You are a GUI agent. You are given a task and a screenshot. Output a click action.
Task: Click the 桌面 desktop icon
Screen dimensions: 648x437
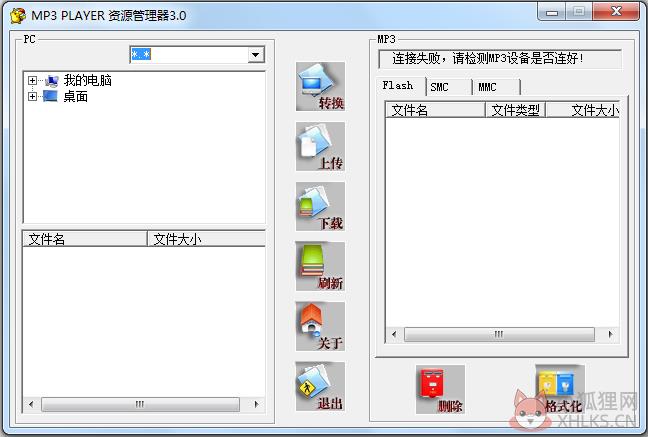pyautogui.click(x=50, y=96)
